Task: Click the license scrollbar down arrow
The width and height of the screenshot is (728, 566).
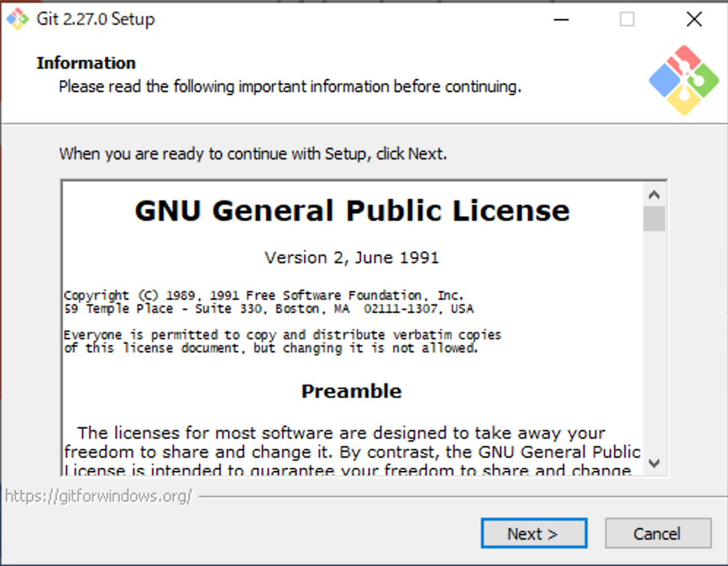Action: pos(654,463)
